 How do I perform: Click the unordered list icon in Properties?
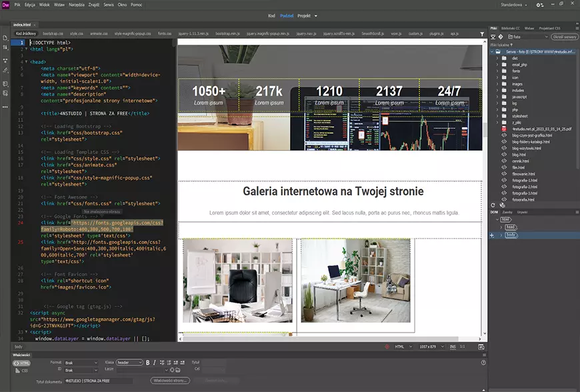162,363
